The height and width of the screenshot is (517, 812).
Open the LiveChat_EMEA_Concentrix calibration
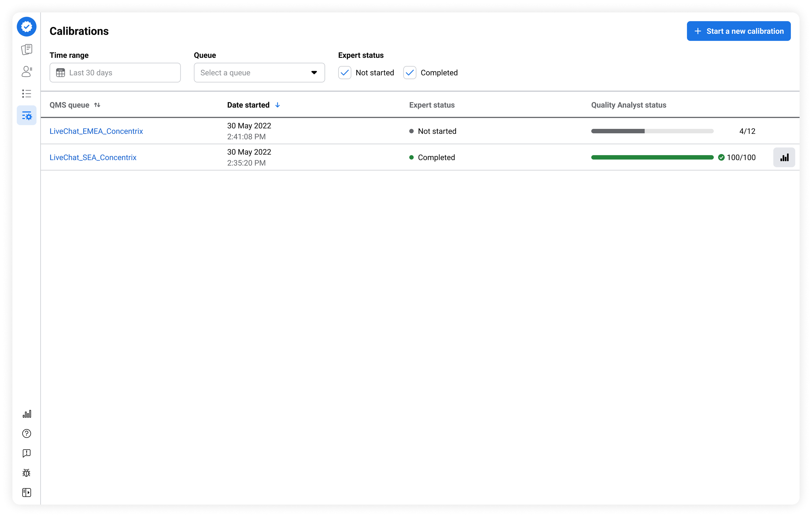point(96,131)
